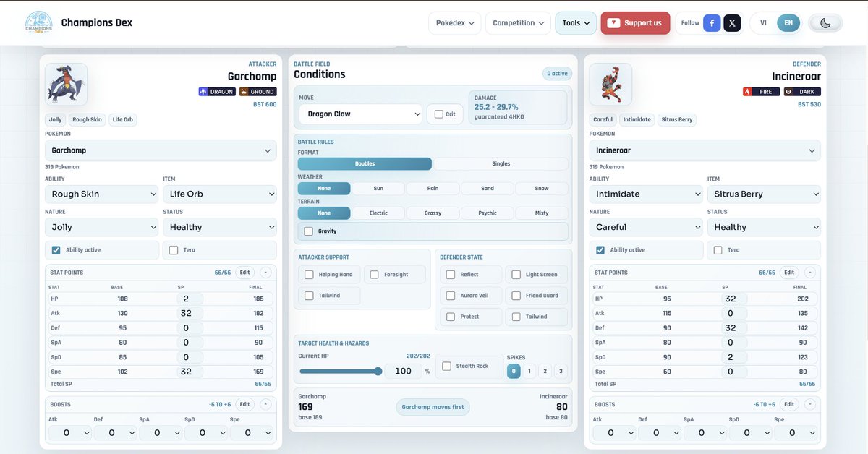
Task: Click Edit for defender Boosts
Action: (x=789, y=404)
